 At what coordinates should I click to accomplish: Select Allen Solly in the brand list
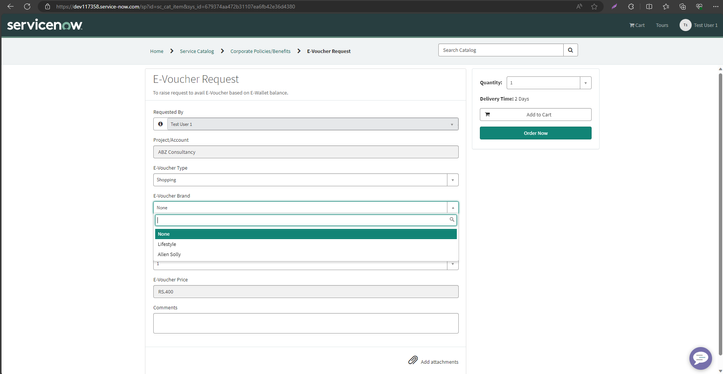pyautogui.click(x=306, y=254)
